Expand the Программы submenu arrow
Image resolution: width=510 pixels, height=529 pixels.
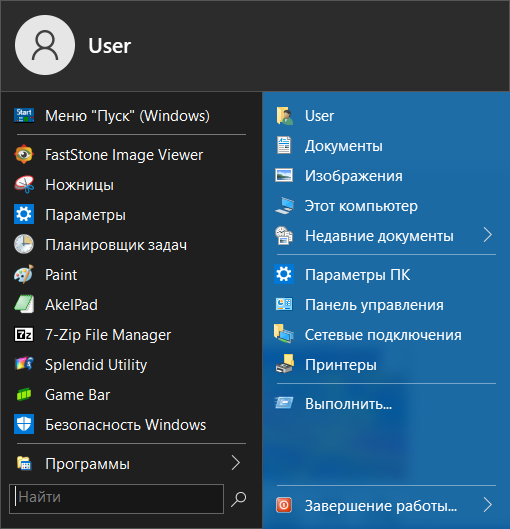pos(236,463)
